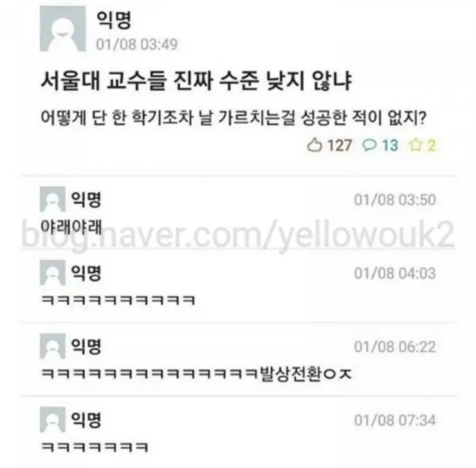Click the post body text starting with 어떻게
Image resolution: width=476 pixels, height=468 pixels.
(233, 118)
